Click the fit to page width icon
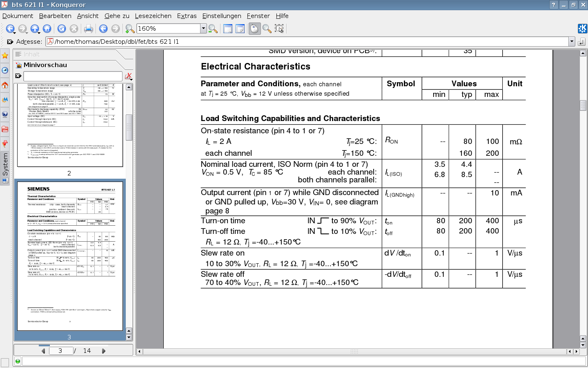Screen dimensions: 588x368 pyautogui.click(x=228, y=28)
